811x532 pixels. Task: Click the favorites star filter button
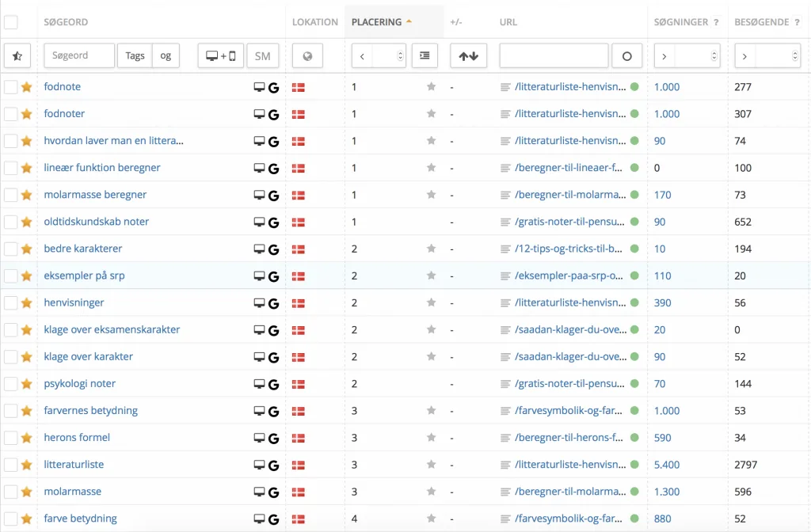click(17, 56)
